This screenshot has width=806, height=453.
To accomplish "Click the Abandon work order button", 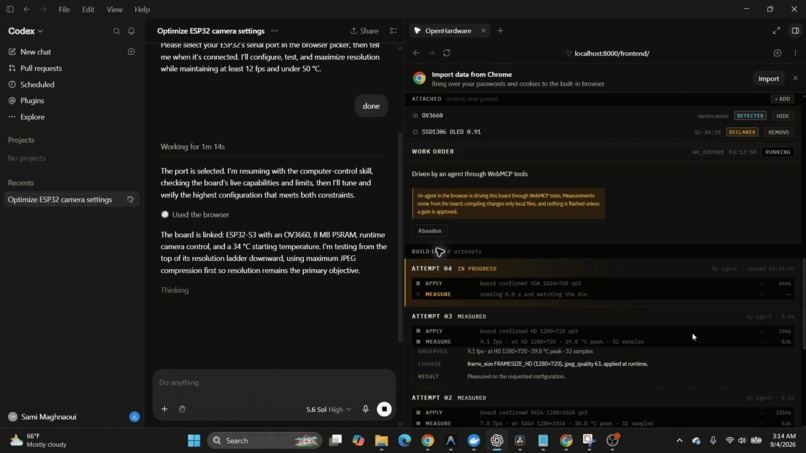I will click(x=429, y=231).
